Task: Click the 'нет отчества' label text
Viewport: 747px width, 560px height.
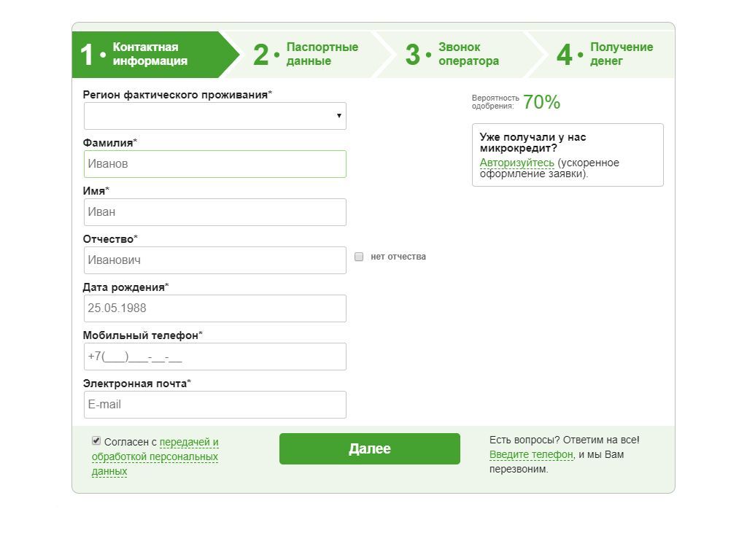Action: [398, 257]
